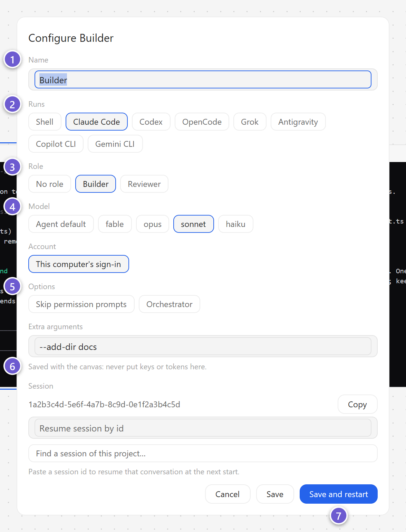Select This computer's sign-in account
This screenshot has width=406, height=532.
click(x=79, y=264)
